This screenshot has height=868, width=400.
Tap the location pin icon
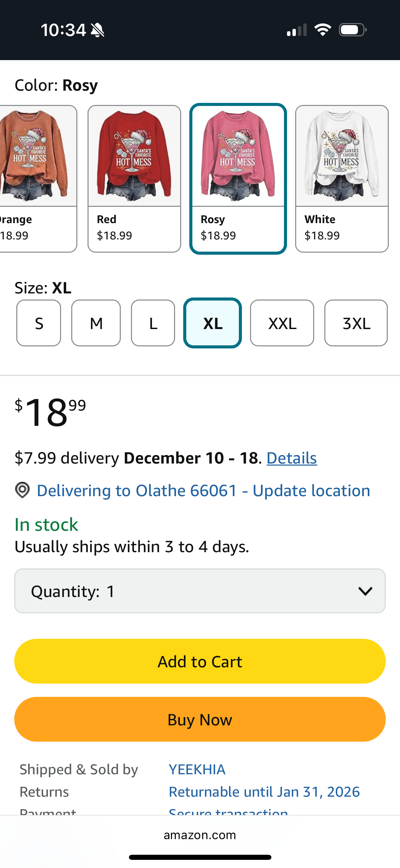(x=22, y=490)
